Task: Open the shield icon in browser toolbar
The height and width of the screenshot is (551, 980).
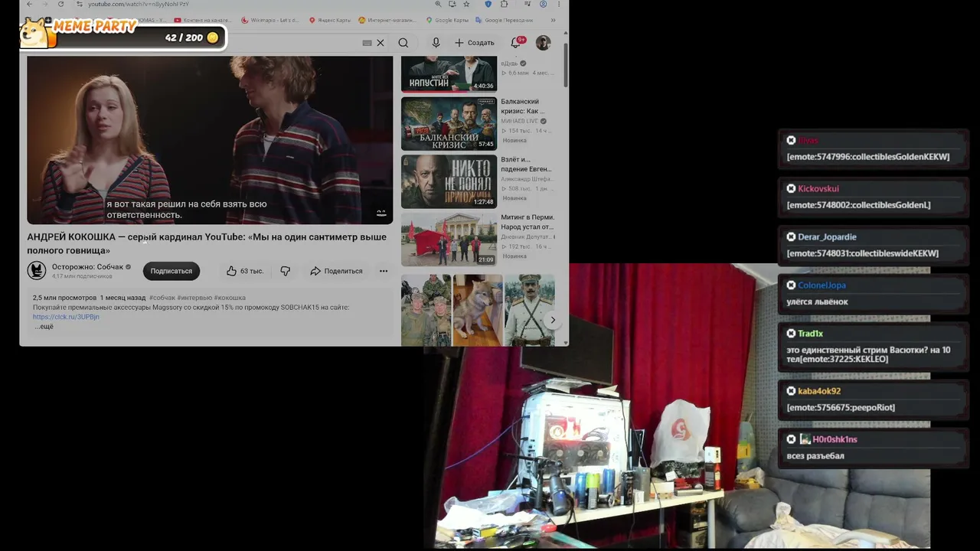Action: click(488, 5)
